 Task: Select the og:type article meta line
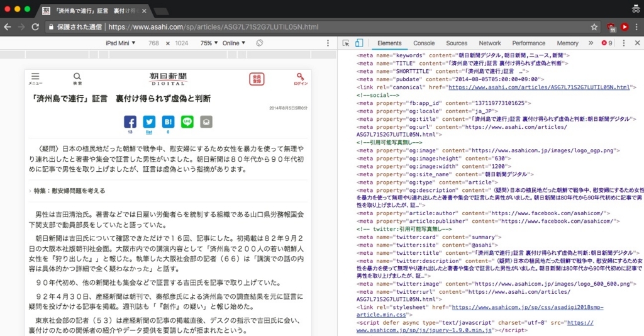click(427, 182)
